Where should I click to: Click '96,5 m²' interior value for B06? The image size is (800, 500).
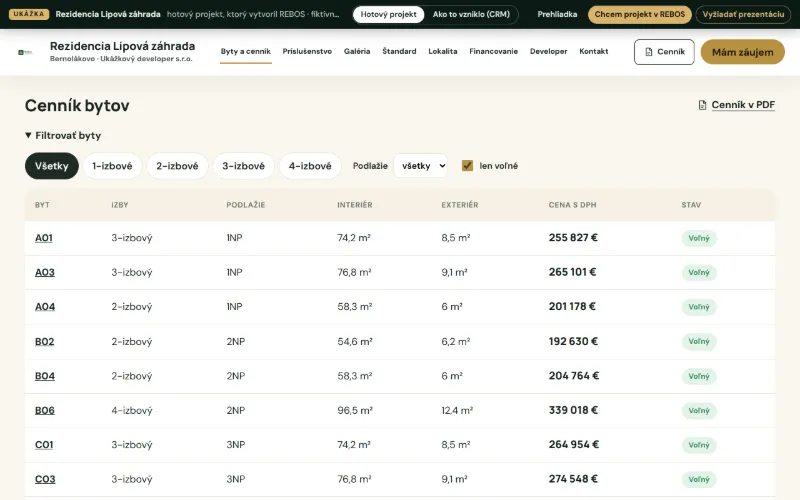355,411
